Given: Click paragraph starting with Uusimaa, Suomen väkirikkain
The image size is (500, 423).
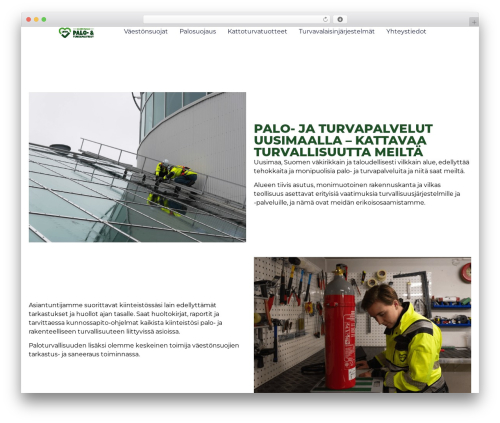Looking at the screenshot, I should click(362, 167).
